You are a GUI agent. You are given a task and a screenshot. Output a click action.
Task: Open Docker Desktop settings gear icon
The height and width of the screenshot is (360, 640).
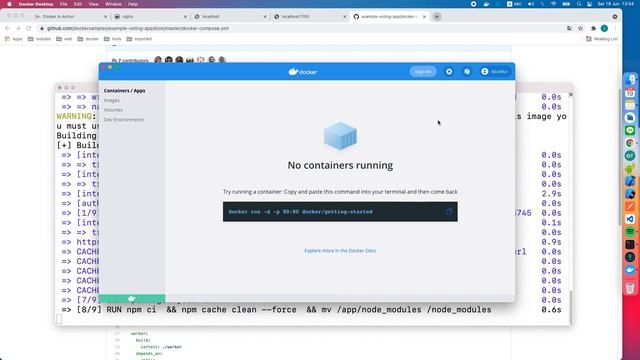click(449, 71)
